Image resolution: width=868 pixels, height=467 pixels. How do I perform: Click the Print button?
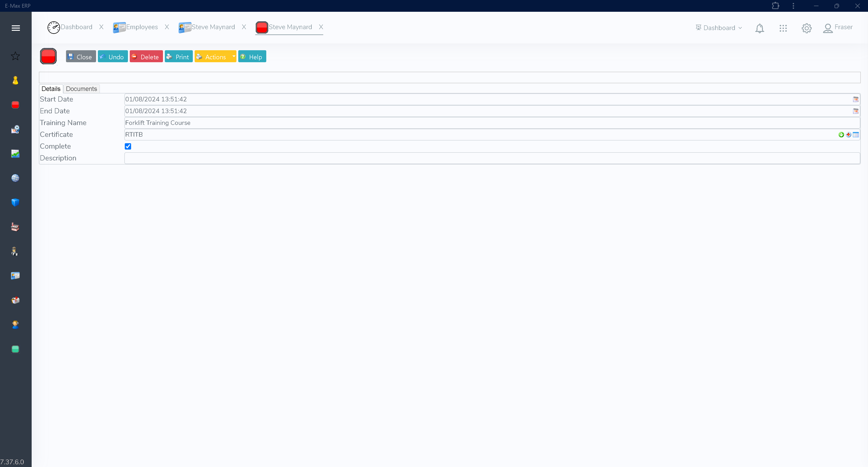coord(179,56)
